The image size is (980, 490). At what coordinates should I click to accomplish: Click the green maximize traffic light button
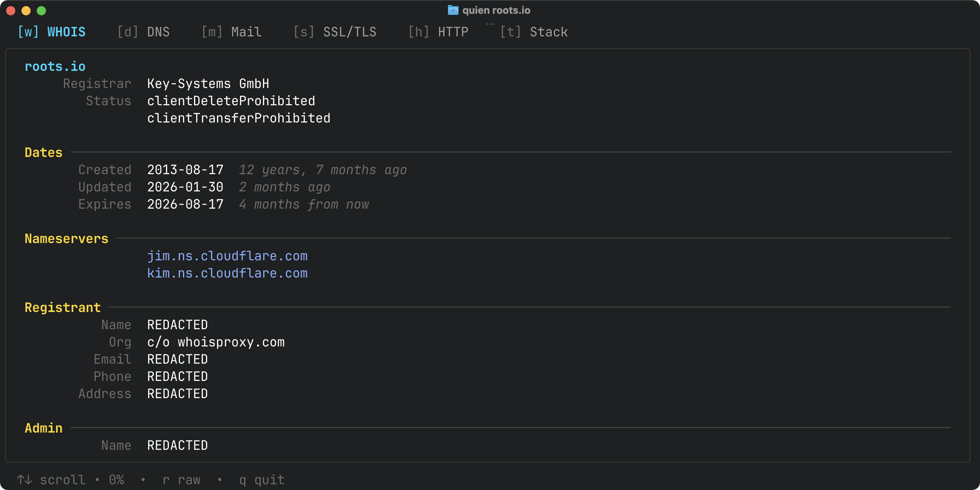pos(41,11)
